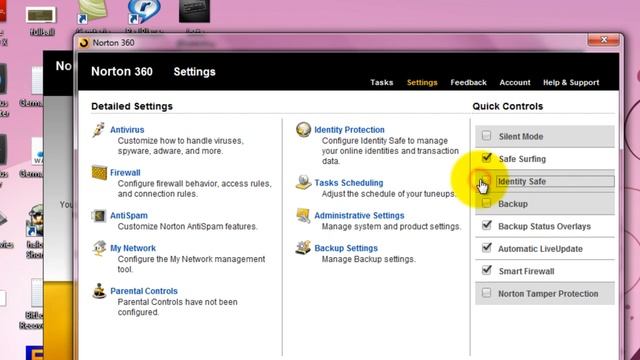640x360 pixels.
Task: Open Help & Support tab
Action: pos(571,82)
